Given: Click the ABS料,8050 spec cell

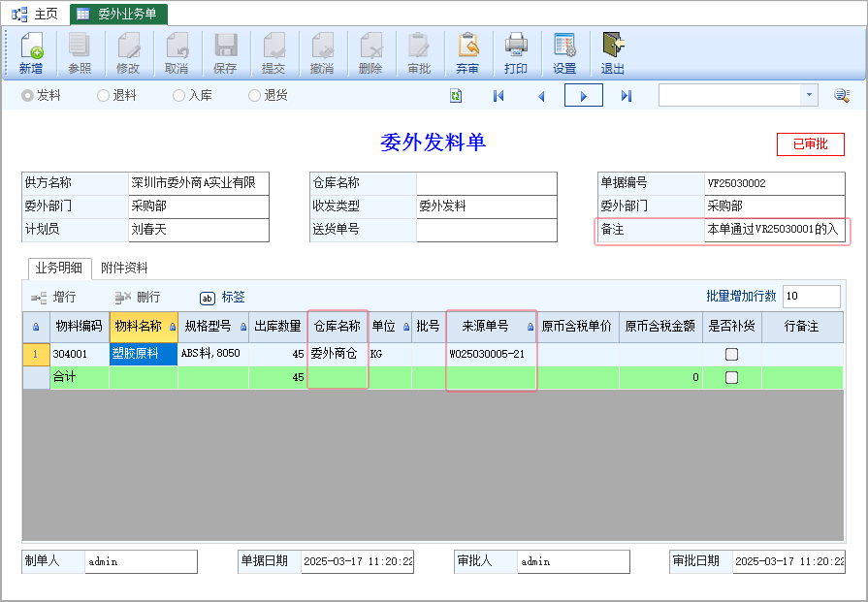Looking at the screenshot, I should point(213,354).
